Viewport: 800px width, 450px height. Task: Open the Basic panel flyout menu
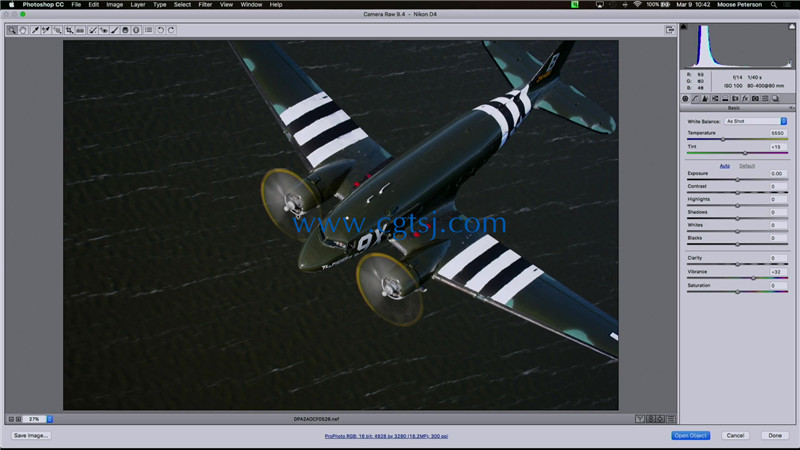coord(791,108)
